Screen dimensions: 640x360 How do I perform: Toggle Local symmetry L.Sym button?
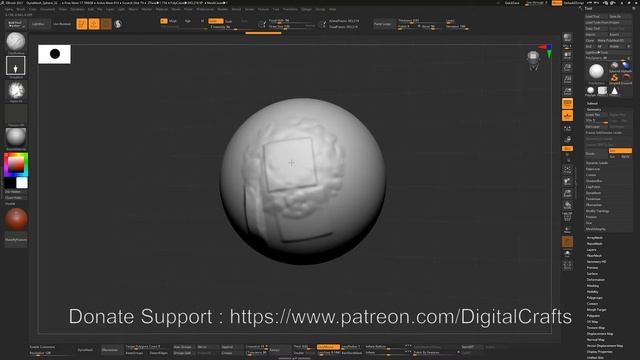[567, 129]
